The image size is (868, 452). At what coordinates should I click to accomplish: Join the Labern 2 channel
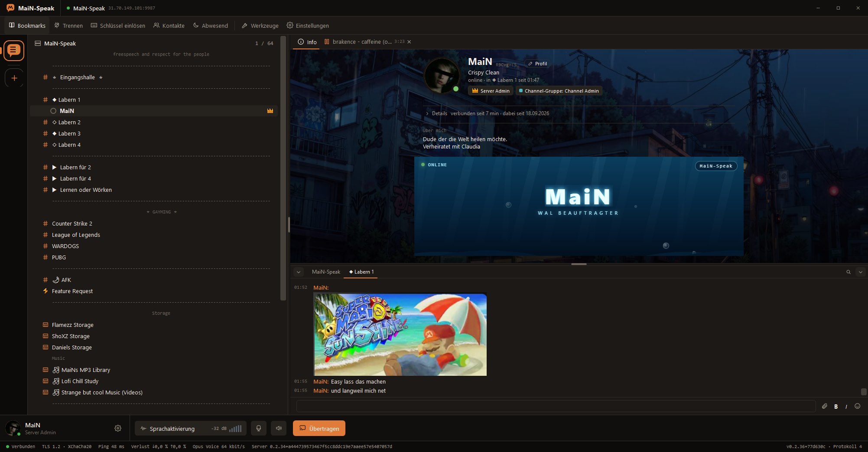tap(154, 123)
